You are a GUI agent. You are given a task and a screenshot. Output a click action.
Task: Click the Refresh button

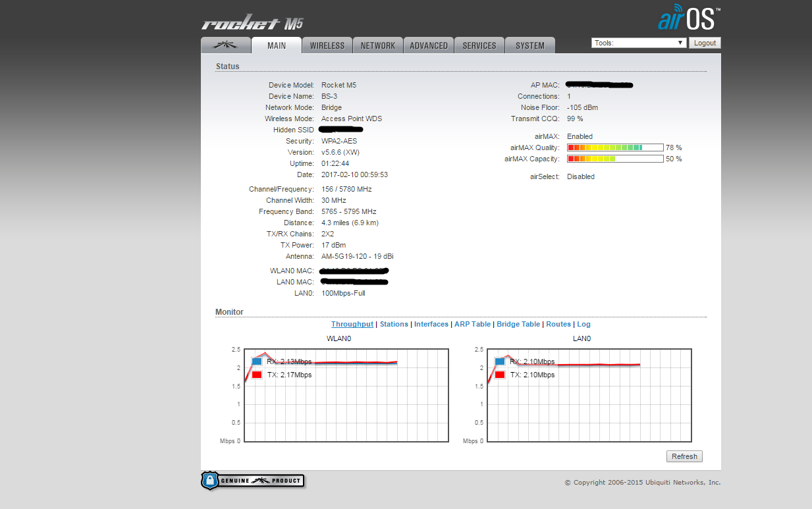tap(684, 456)
